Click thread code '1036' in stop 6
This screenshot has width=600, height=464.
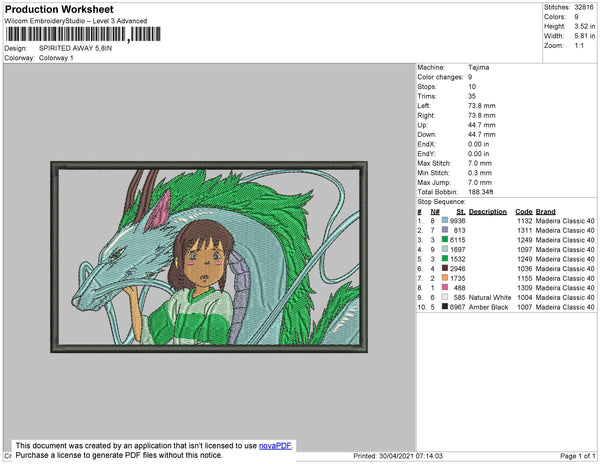(x=525, y=269)
